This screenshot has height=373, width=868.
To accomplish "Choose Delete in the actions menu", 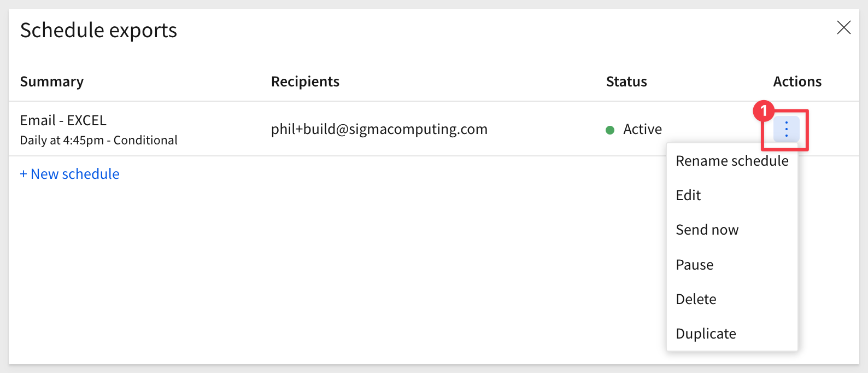I will point(732,299).
